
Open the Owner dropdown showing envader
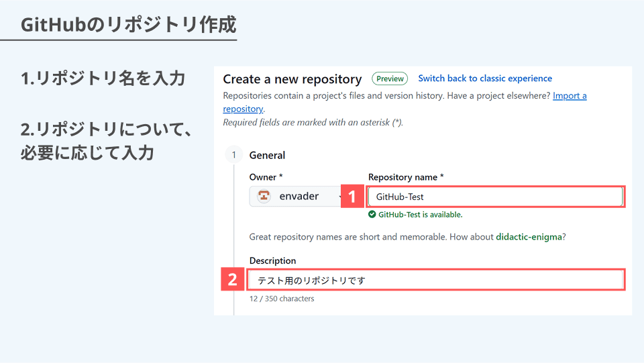[297, 197]
